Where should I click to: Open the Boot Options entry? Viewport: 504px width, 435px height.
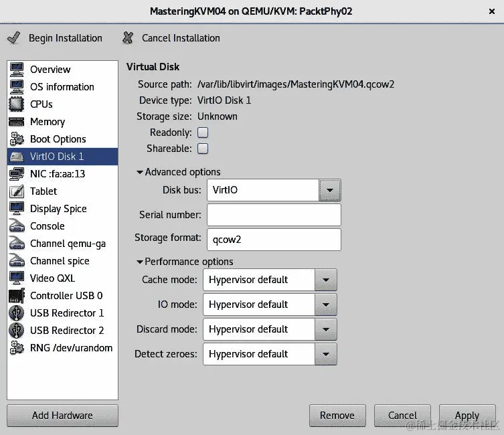point(63,139)
